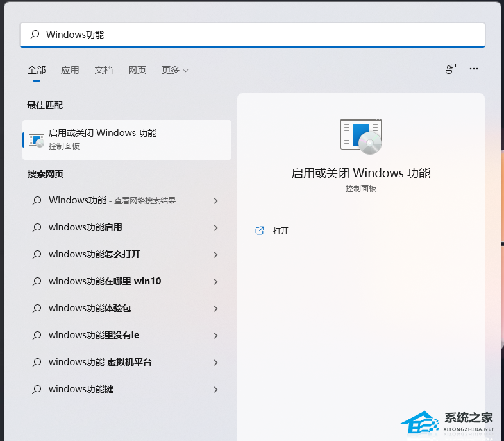Switch to the 网页 tab

coord(137,70)
